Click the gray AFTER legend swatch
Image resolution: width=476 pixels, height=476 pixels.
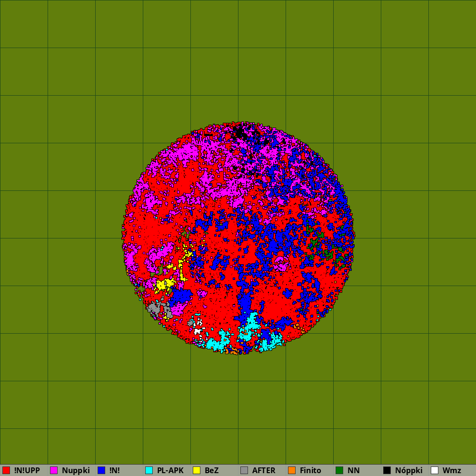pyautogui.click(x=244, y=470)
